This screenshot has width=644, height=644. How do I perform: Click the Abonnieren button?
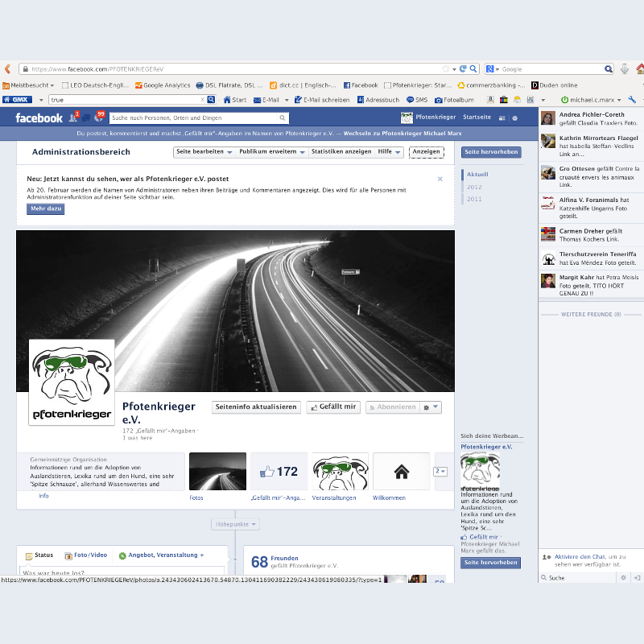tap(393, 407)
